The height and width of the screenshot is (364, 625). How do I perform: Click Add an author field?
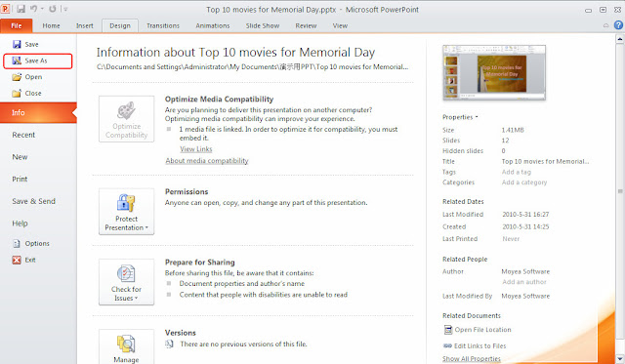pos(524,282)
